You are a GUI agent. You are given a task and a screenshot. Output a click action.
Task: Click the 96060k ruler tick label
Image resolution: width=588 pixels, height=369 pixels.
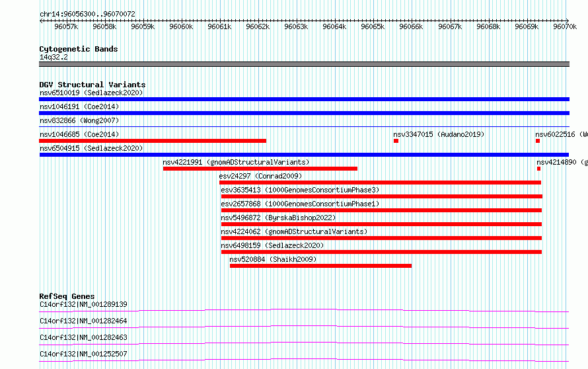click(181, 26)
